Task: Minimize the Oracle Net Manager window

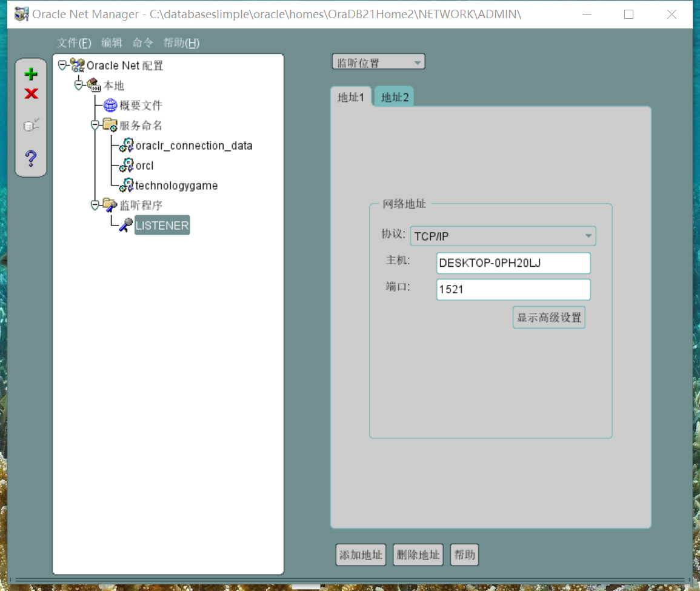Action: (x=587, y=15)
